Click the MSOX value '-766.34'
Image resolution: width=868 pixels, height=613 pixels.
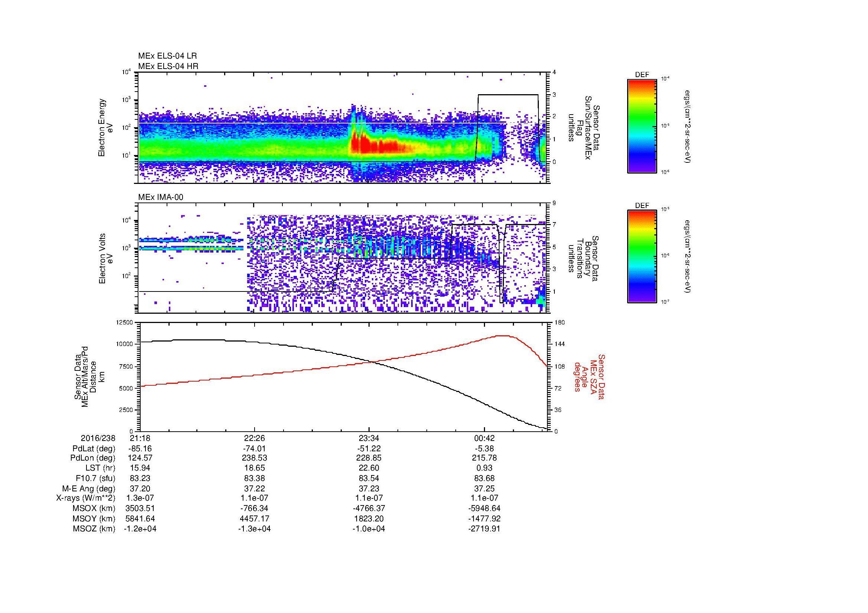[x=255, y=508]
